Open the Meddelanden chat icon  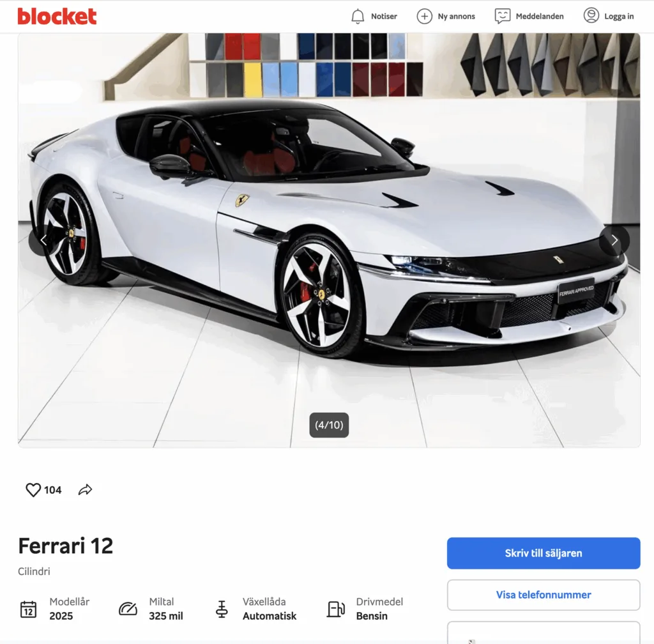(x=502, y=16)
